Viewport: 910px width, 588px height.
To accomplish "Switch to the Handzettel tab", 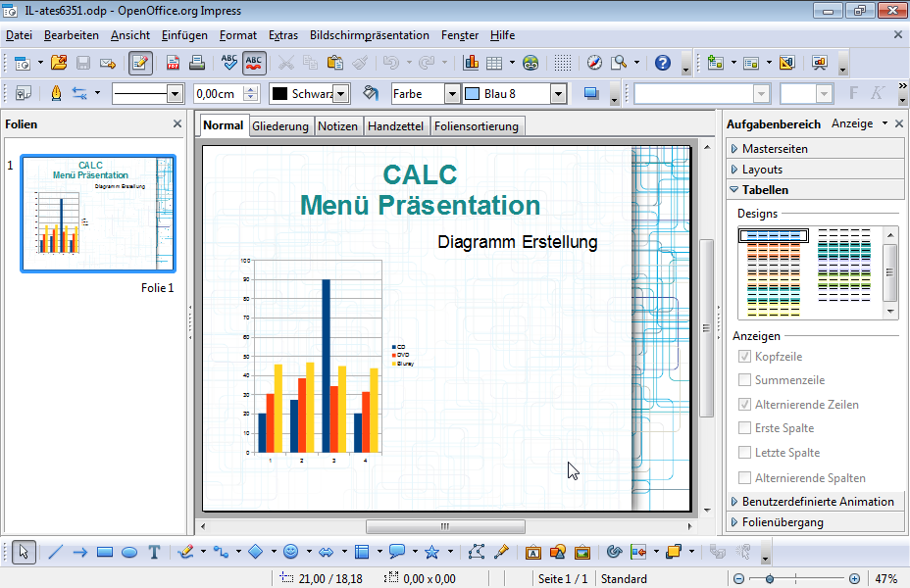I will click(396, 125).
